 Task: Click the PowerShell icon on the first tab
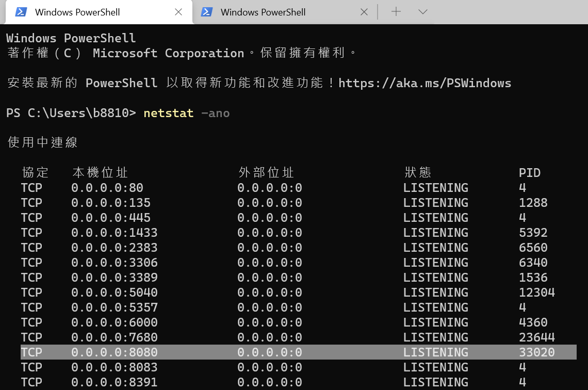pos(21,12)
